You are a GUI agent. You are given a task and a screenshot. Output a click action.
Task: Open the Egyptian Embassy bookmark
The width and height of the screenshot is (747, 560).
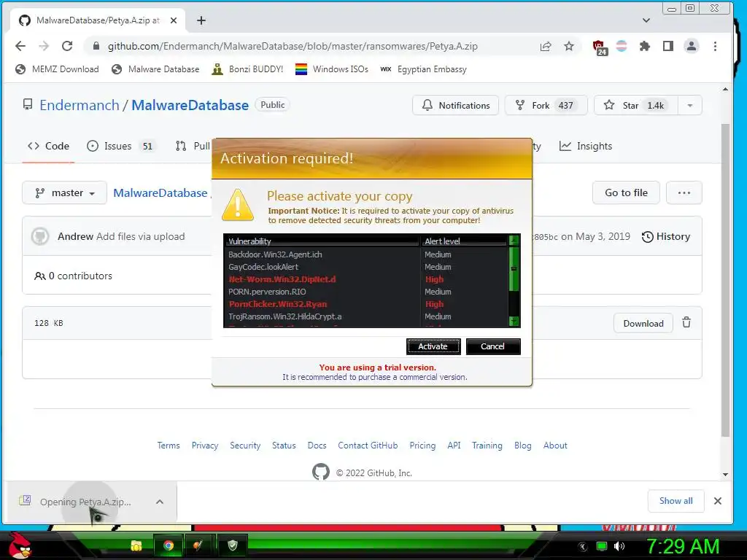click(x=424, y=69)
